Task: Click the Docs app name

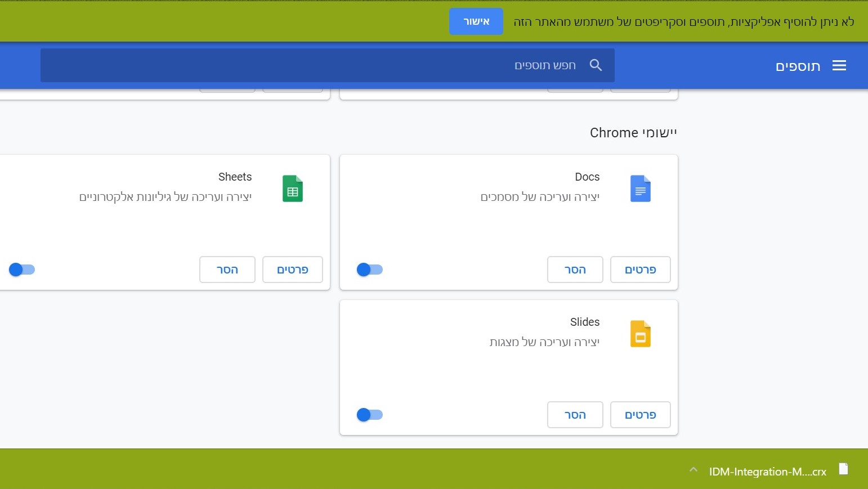Action: (587, 177)
